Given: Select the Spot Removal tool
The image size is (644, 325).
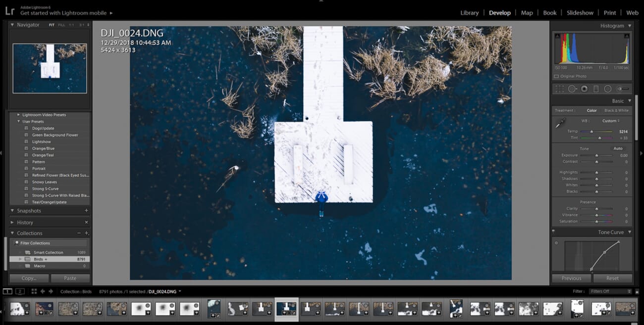Looking at the screenshot, I should coord(572,89).
